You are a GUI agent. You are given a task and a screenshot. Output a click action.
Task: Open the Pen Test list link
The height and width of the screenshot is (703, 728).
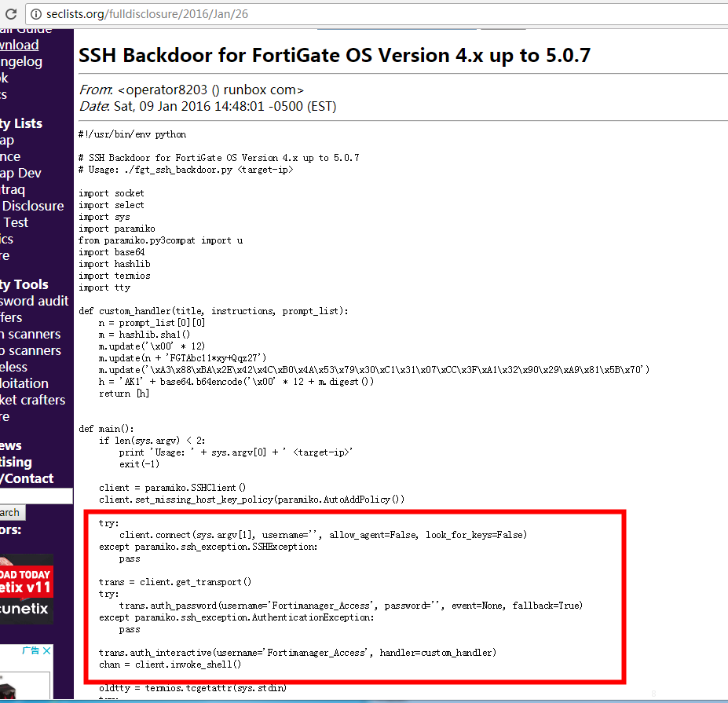tap(14, 223)
